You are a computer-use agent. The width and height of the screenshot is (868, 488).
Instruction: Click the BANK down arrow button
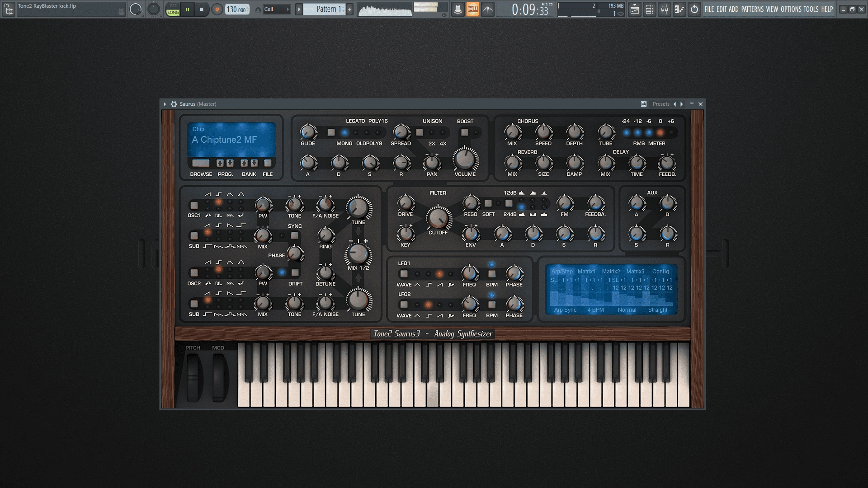(254, 163)
